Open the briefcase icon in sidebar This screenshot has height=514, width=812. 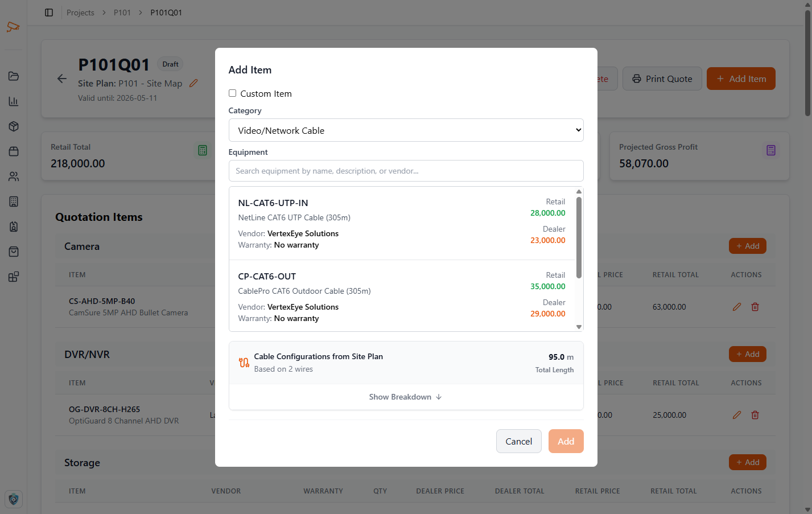pos(14,151)
